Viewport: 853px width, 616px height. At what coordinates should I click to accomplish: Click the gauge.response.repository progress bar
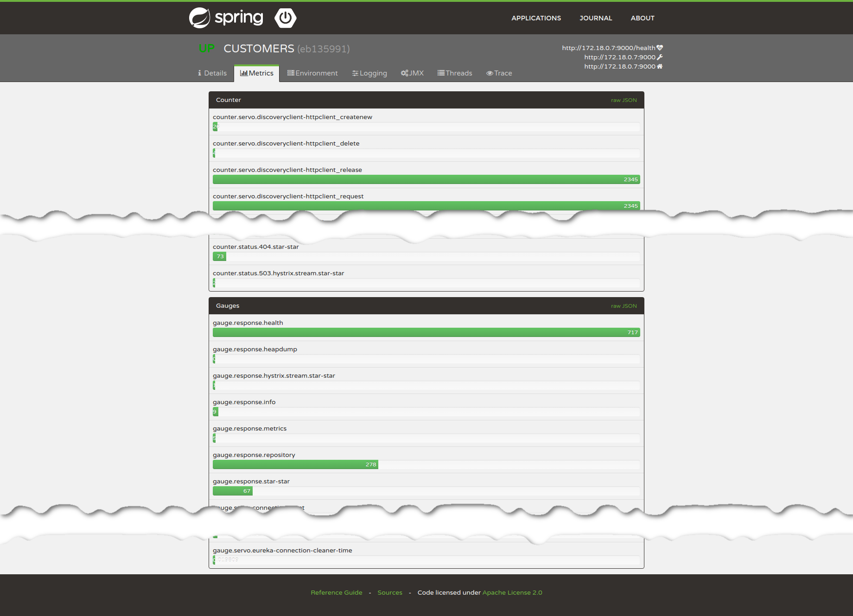pos(295,464)
